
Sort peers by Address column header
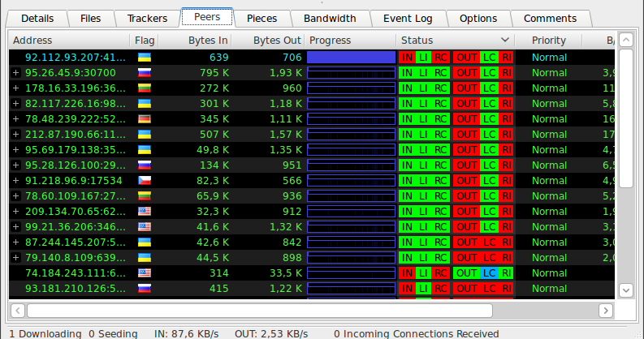click(69, 41)
